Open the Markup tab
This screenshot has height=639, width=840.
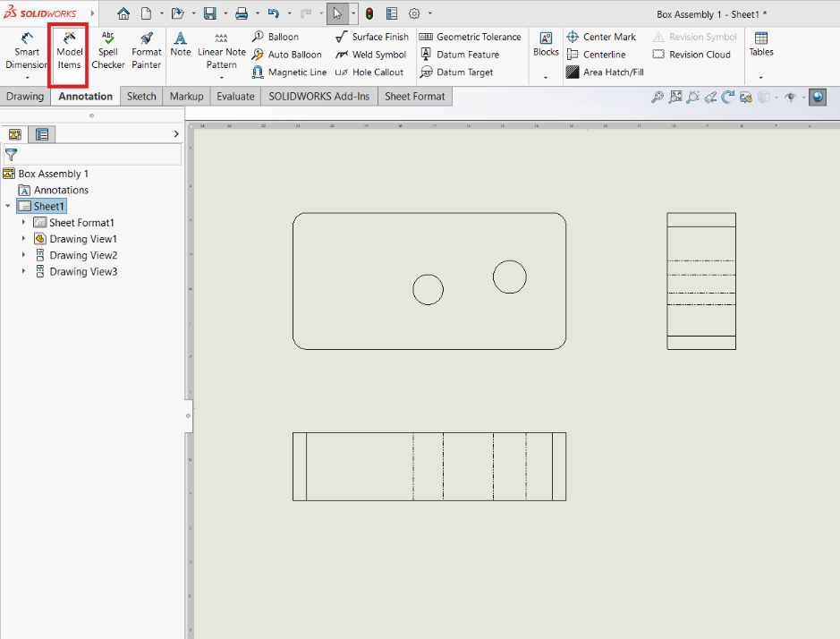[186, 97]
